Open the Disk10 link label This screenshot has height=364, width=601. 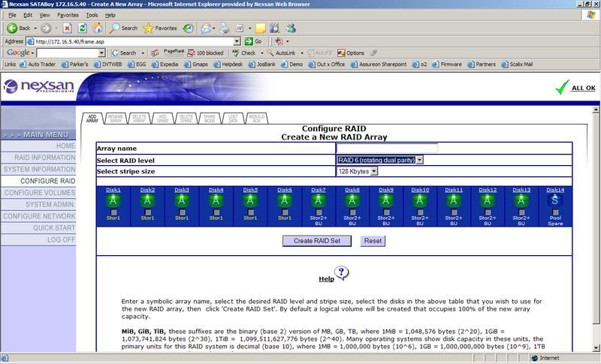420,189
